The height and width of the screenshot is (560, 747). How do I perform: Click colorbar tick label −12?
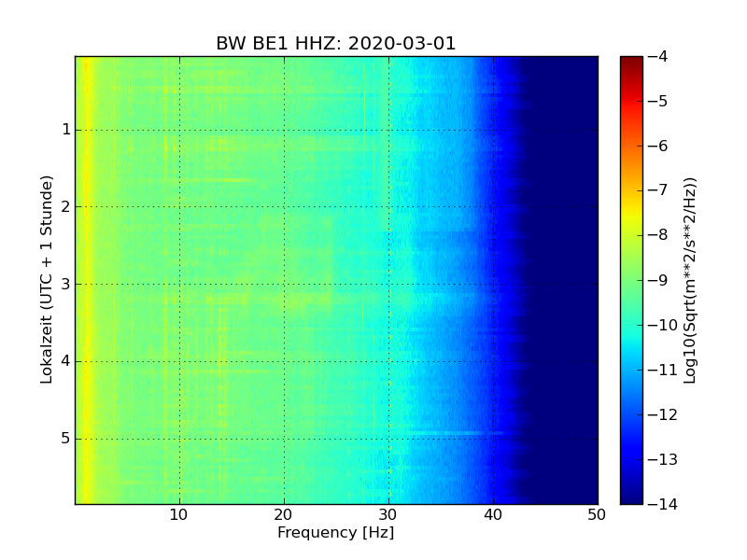pos(663,414)
